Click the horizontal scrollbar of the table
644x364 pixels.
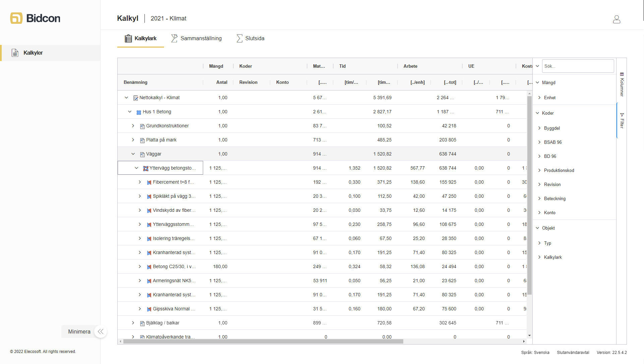click(263, 341)
